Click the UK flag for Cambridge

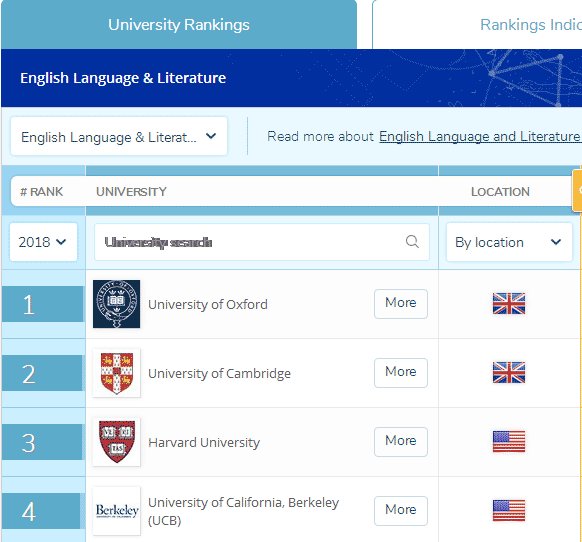point(509,372)
